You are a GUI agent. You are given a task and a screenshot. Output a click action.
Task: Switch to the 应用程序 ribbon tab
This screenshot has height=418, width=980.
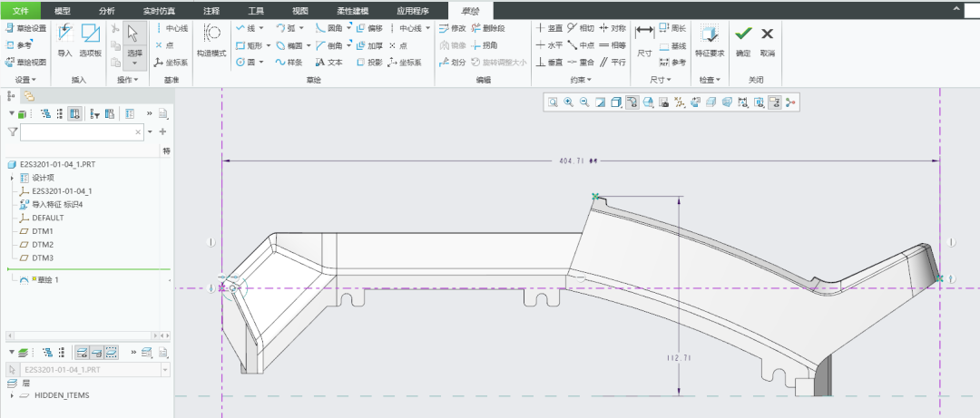pyautogui.click(x=413, y=11)
